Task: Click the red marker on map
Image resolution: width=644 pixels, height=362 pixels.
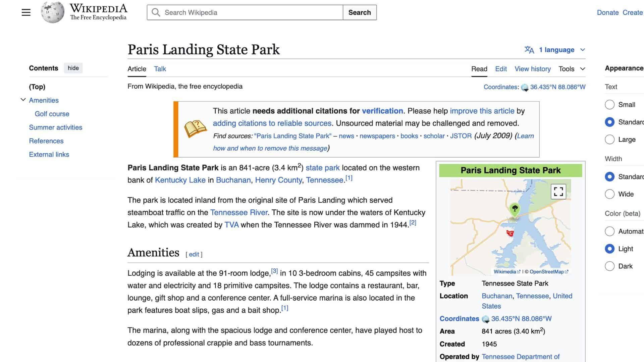Action: pyautogui.click(x=510, y=232)
